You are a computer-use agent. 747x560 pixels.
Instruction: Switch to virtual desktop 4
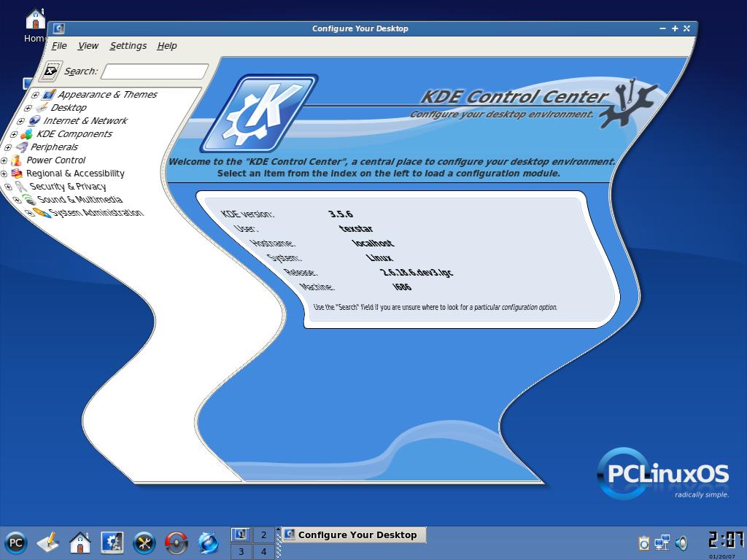click(264, 552)
